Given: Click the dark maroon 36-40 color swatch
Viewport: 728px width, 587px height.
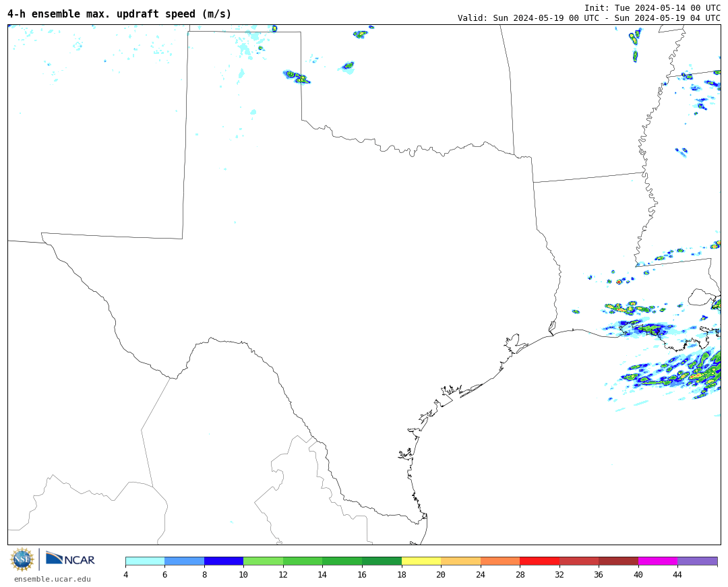Looking at the screenshot, I should [618, 561].
